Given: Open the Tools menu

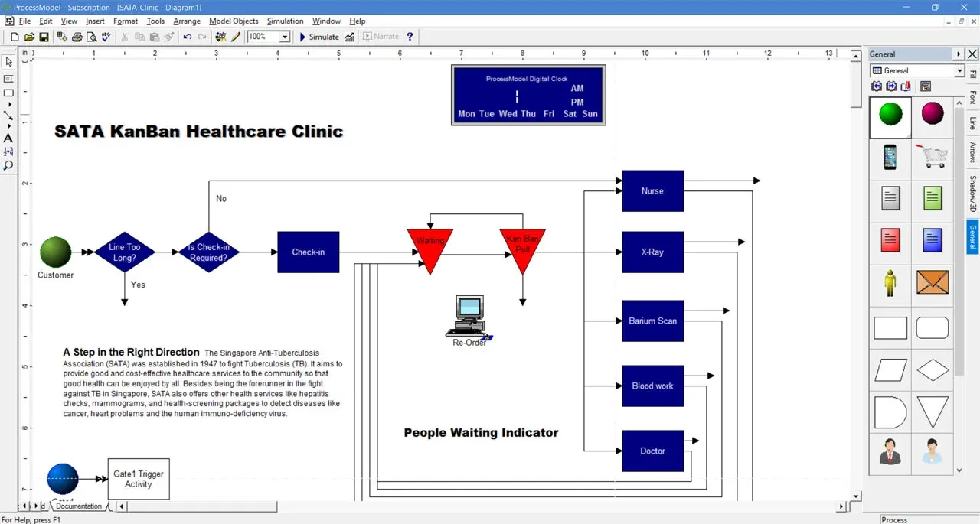Looking at the screenshot, I should coord(155,21).
